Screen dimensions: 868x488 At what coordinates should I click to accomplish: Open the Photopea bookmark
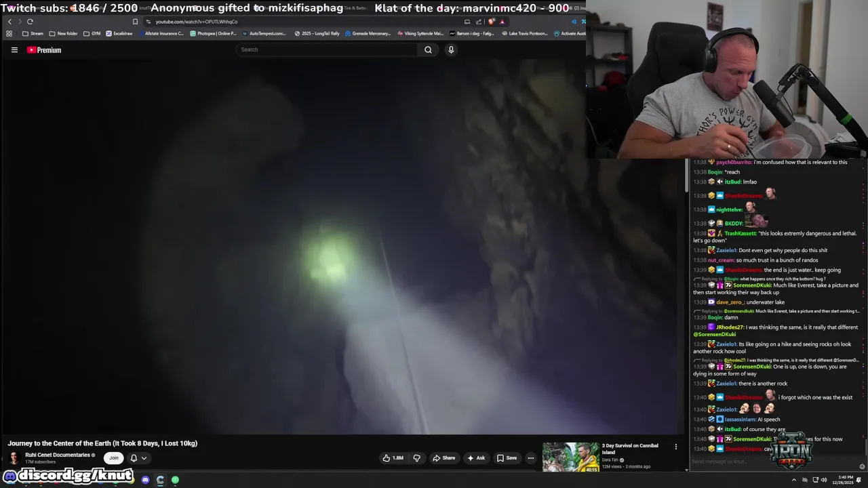coord(213,33)
